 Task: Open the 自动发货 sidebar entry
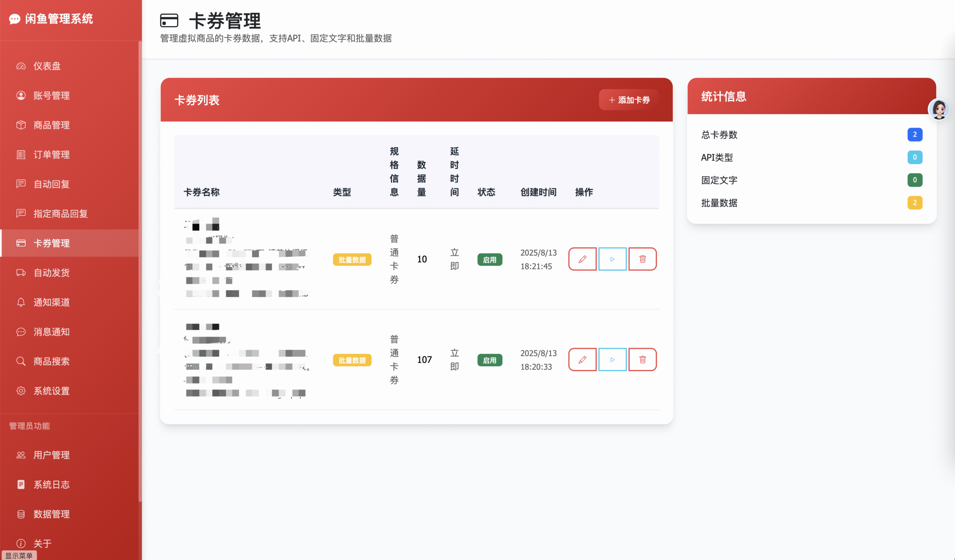point(51,273)
